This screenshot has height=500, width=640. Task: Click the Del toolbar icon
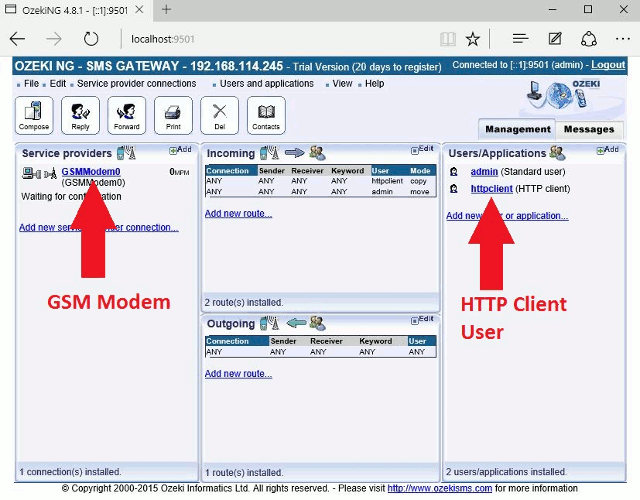pyautogui.click(x=220, y=116)
